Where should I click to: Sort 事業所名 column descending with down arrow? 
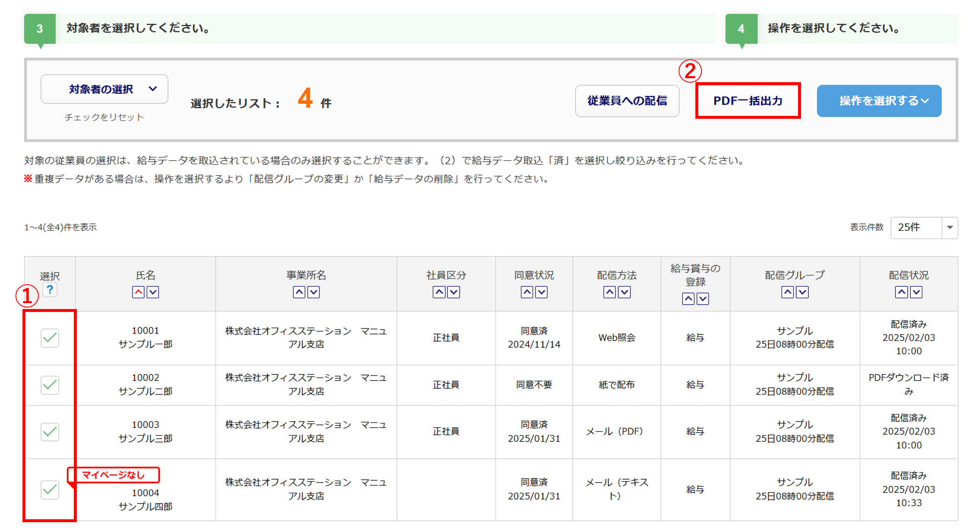tap(313, 292)
